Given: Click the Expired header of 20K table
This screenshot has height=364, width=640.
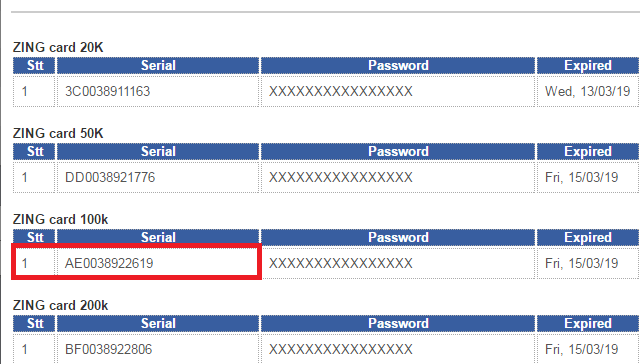Looking at the screenshot, I should coord(587,66).
